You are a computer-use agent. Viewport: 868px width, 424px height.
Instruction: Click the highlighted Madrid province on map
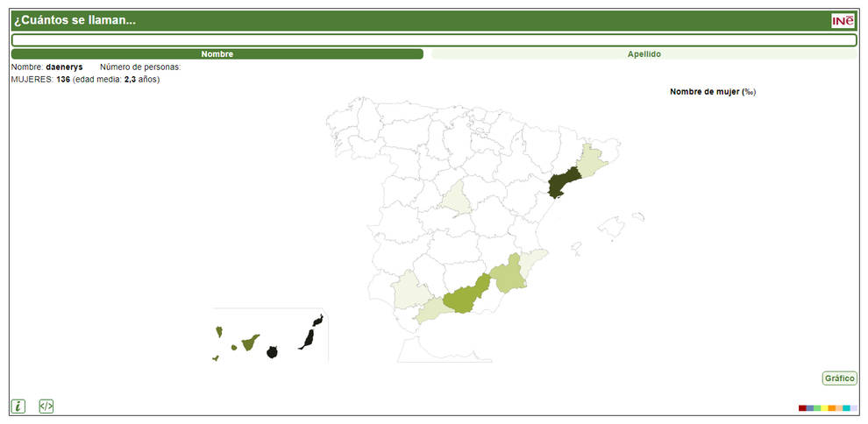click(x=456, y=199)
